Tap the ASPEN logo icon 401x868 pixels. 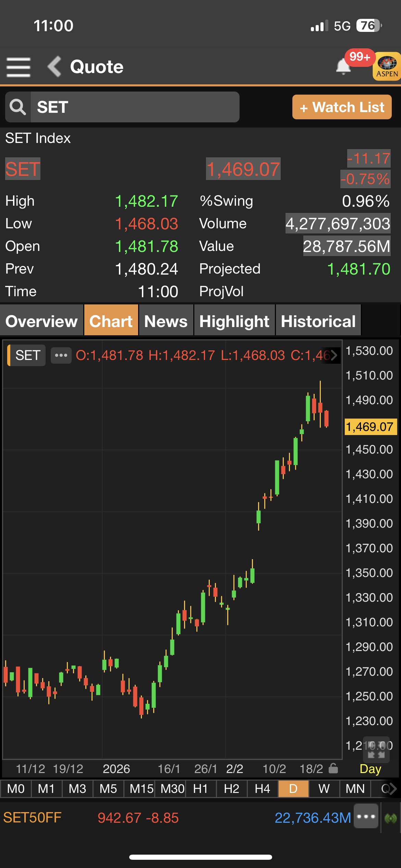387,67
